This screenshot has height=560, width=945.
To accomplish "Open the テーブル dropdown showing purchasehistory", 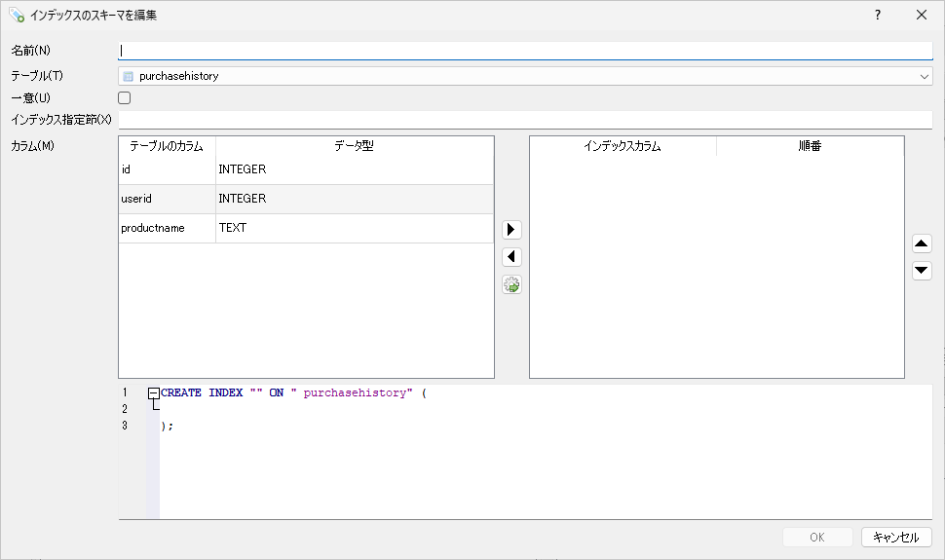I will 525,76.
